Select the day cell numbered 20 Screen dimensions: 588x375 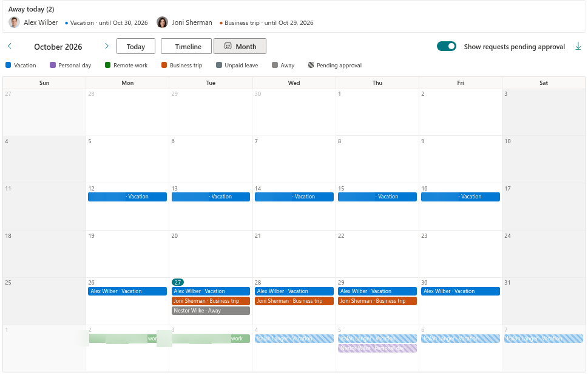click(211, 254)
